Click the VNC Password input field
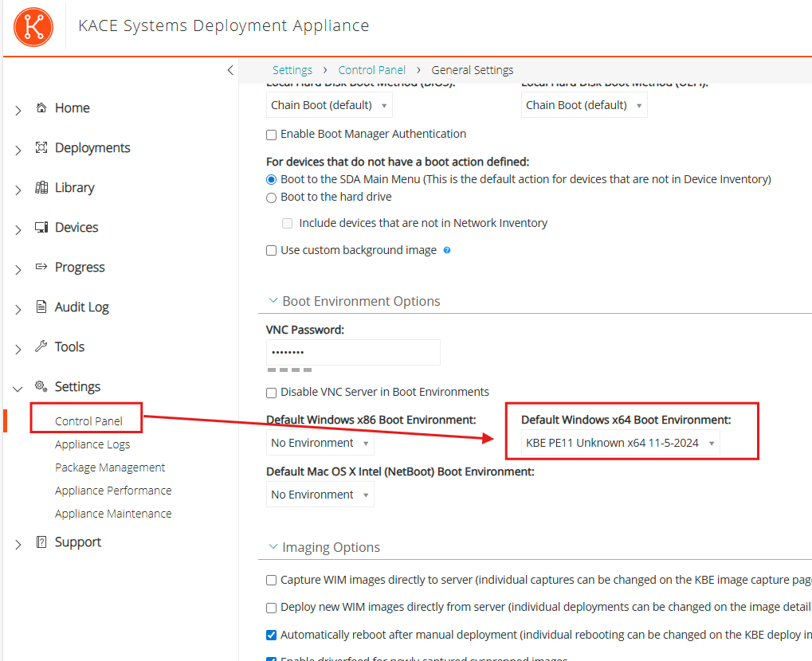 [x=353, y=352]
